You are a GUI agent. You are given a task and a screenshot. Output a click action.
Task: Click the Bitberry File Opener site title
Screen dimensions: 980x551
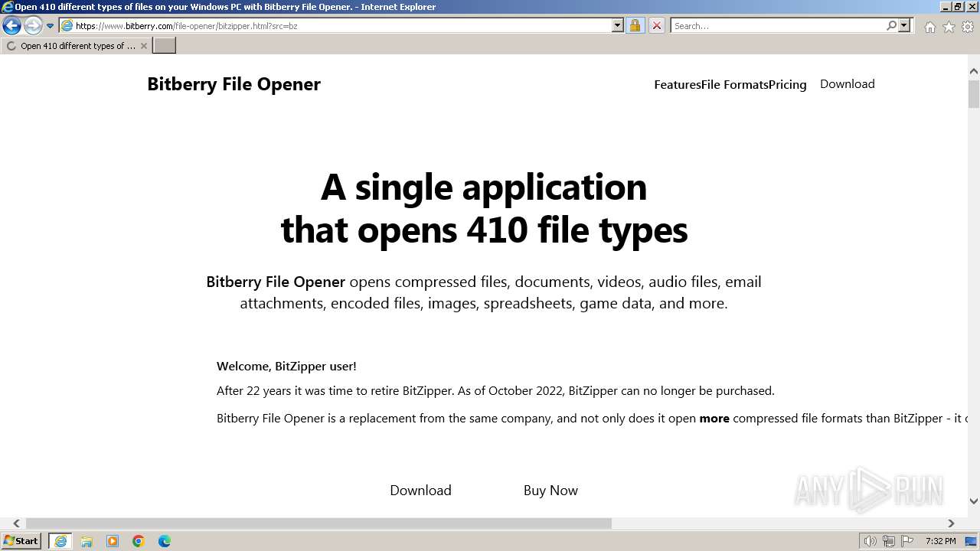[234, 84]
